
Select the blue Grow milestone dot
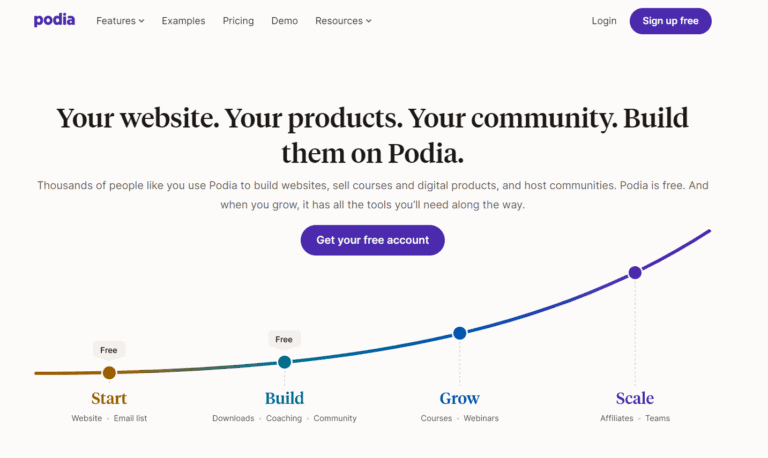click(459, 333)
